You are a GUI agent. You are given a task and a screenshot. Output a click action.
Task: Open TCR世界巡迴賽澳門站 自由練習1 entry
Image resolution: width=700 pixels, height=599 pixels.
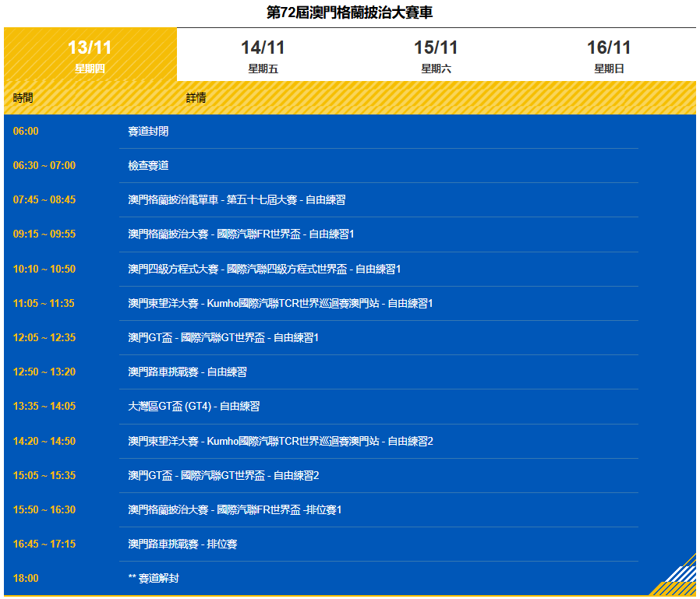pos(280,303)
